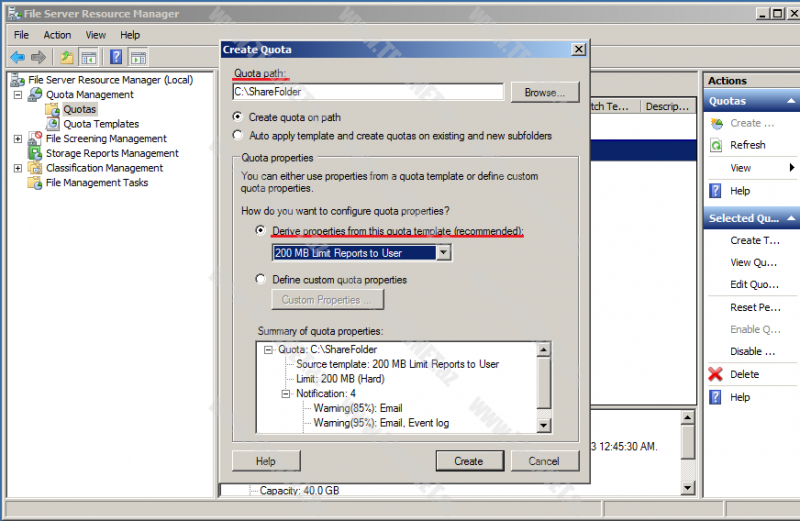This screenshot has width=800, height=521.
Task: Click the green Refresh icon in Actions pane
Action: (716, 145)
